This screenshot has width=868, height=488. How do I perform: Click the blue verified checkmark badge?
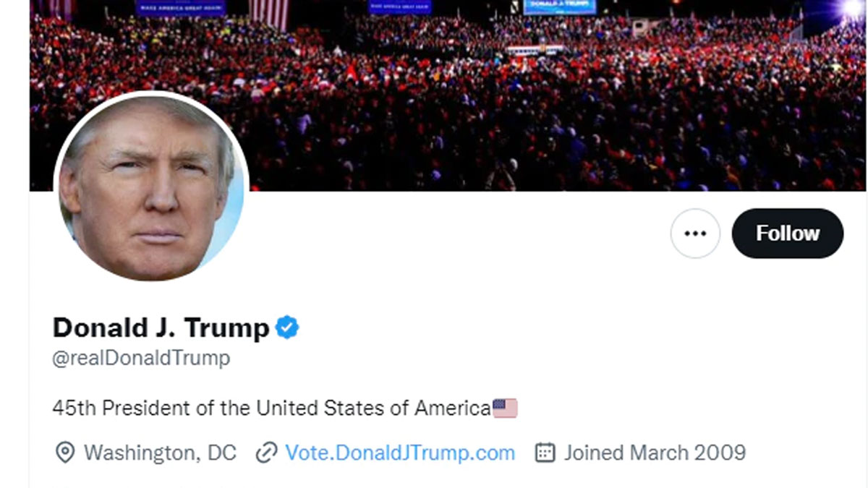pos(287,328)
